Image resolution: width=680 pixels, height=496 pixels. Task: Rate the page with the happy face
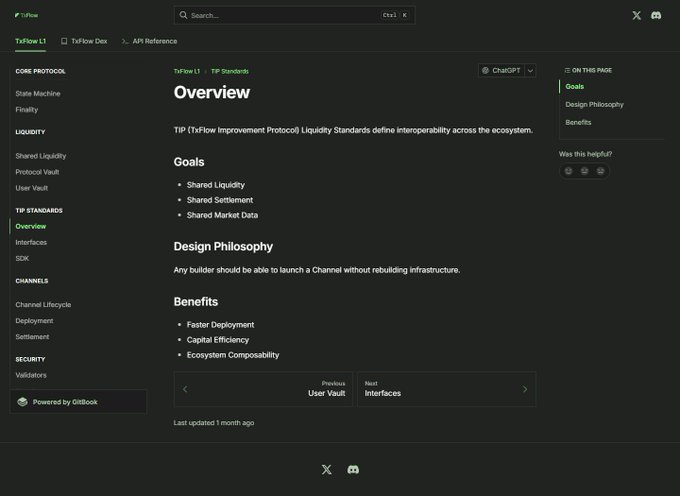pyautogui.click(x=568, y=171)
